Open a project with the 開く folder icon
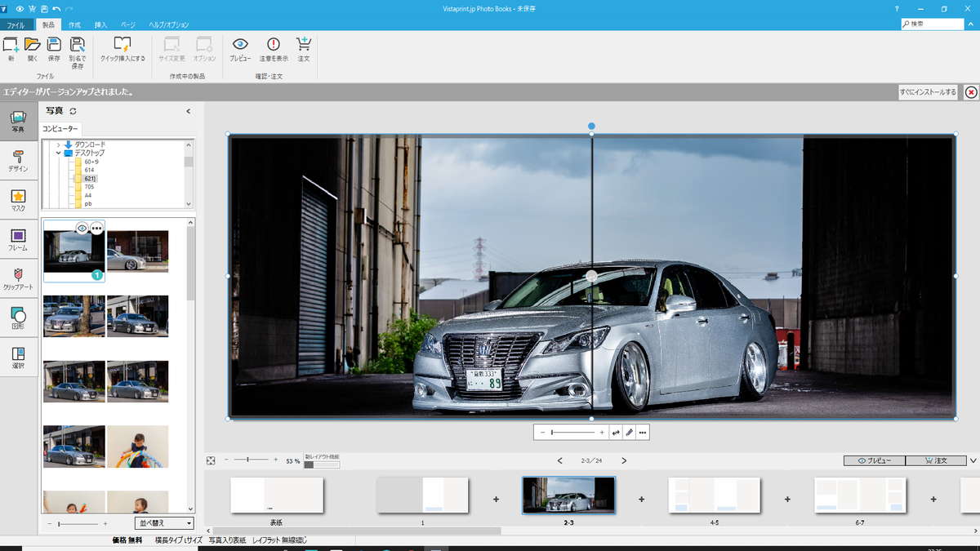Screen dimensions: 980x551 (33, 48)
